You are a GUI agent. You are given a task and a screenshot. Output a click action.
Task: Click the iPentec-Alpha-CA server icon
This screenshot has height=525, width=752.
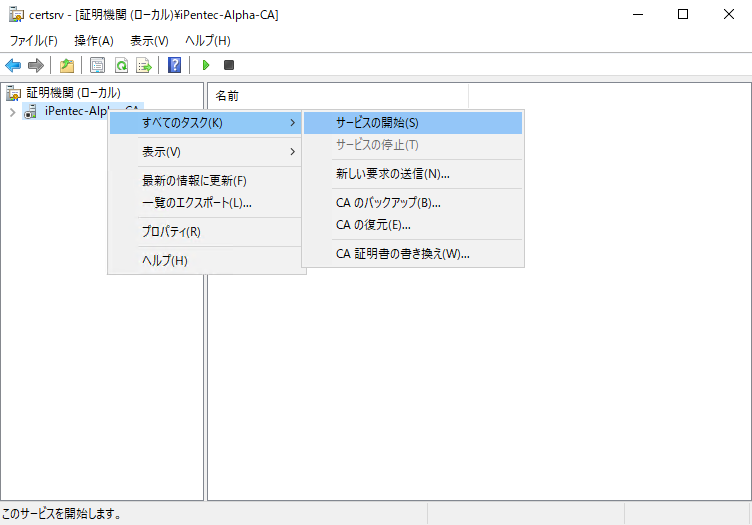(x=31, y=112)
